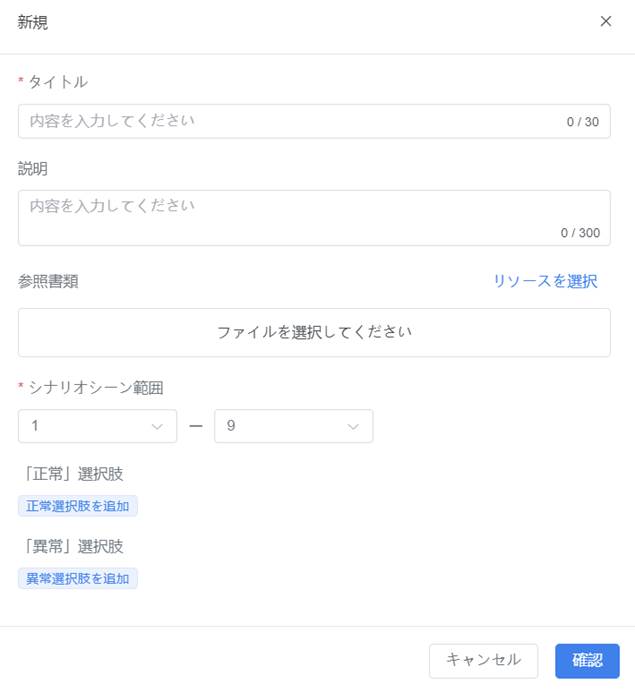
Task: Click the 説明 field label
Action: (33, 168)
